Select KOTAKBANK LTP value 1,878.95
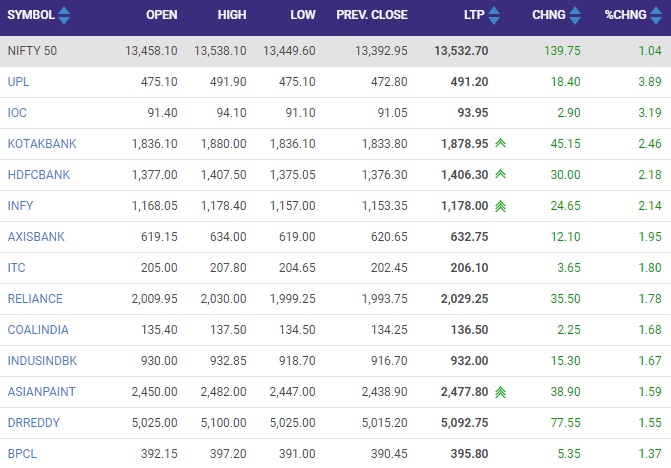Viewport: 671px width, 468px height. click(x=465, y=144)
